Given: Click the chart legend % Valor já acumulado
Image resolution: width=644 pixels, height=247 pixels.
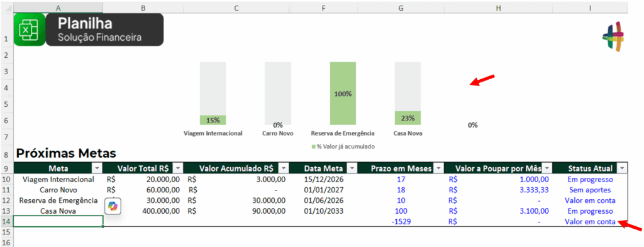Looking at the screenshot, I should tap(343, 146).
